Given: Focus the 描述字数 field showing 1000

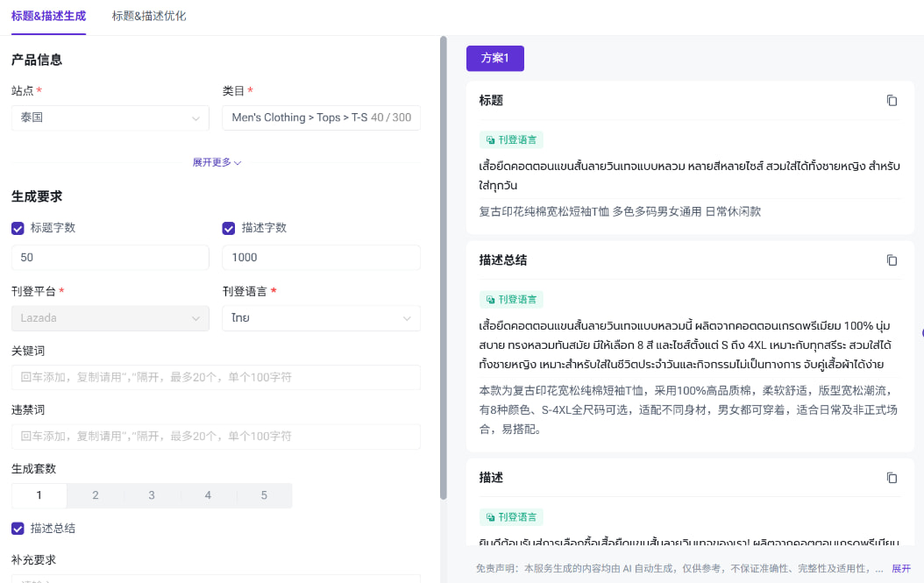Looking at the screenshot, I should click(x=321, y=258).
